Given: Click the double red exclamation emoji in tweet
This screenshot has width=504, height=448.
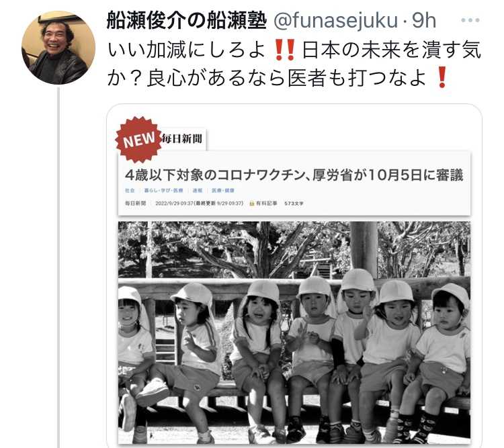Looking at the screenshot, I should [285, 50].
